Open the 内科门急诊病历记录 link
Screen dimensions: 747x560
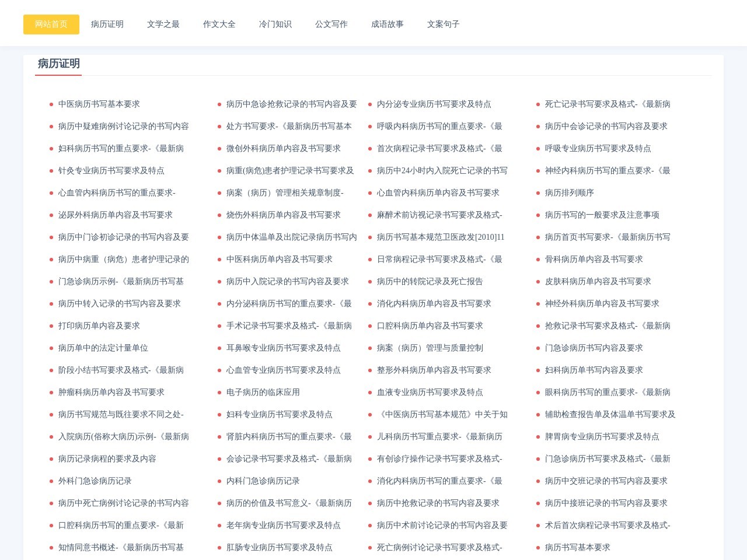[263, 481]
